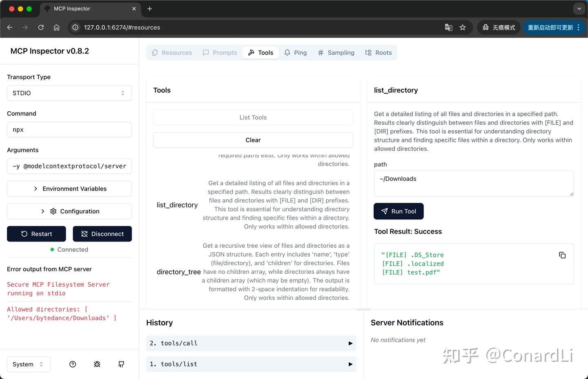This screenshot has height=379, width=588.
Task: Open the translate page icon in address bar
Action: click(x=448, y=27)
